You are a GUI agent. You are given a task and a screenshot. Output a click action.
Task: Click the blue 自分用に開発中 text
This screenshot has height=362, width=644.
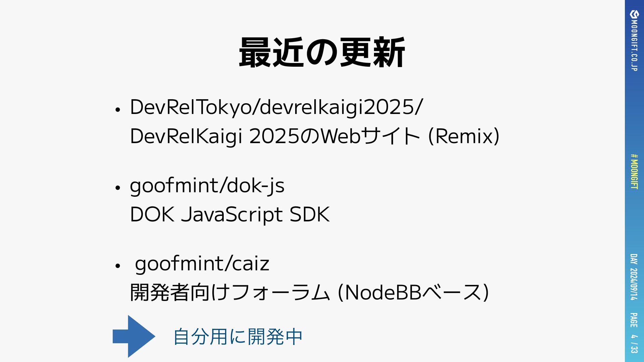click(238, 337)
